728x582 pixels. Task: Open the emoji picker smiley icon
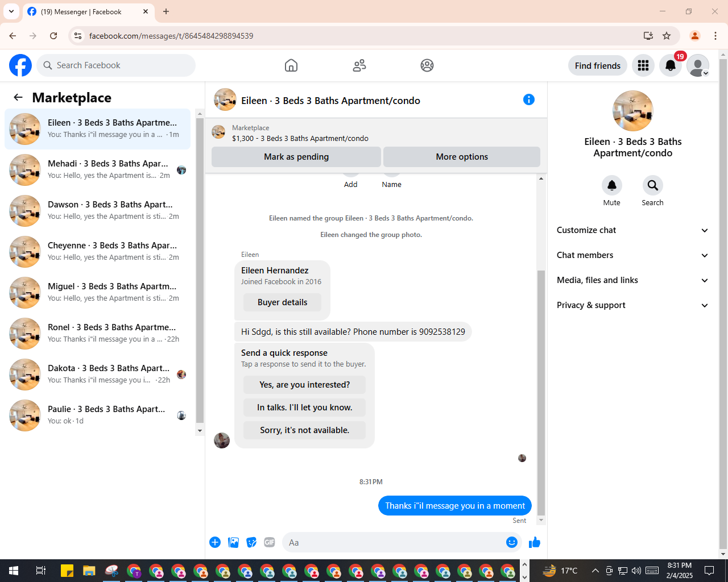pos(512,542)
